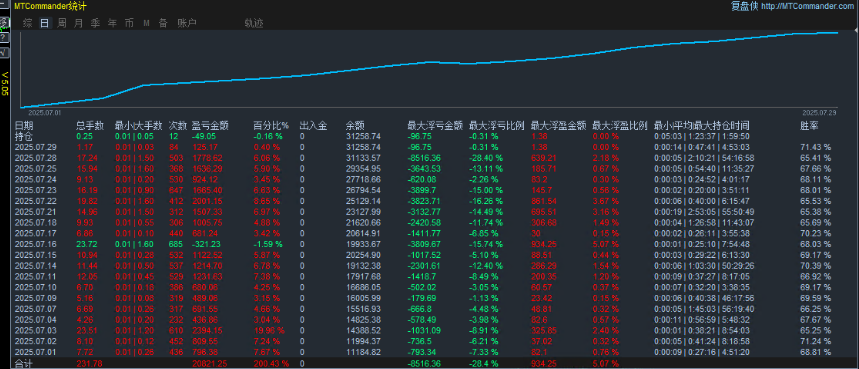Click the holding time 0:00:14 | 0:47:41 | 4:53:03
The height and width of the screenshot is (369, 859).
tap(702, 147)
